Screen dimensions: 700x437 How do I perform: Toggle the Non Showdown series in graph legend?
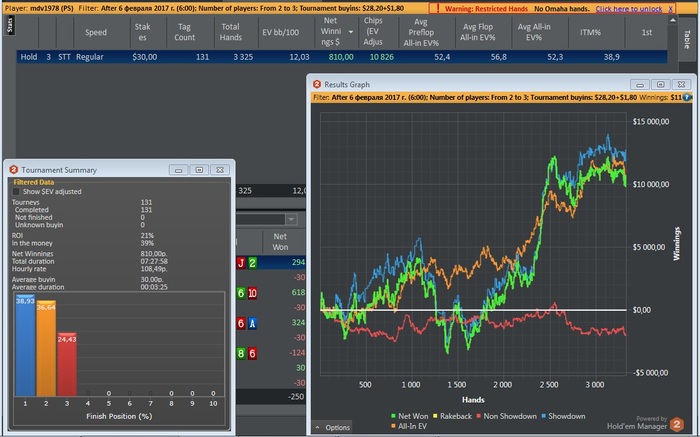pyautogui.click(x=506, y=416)
